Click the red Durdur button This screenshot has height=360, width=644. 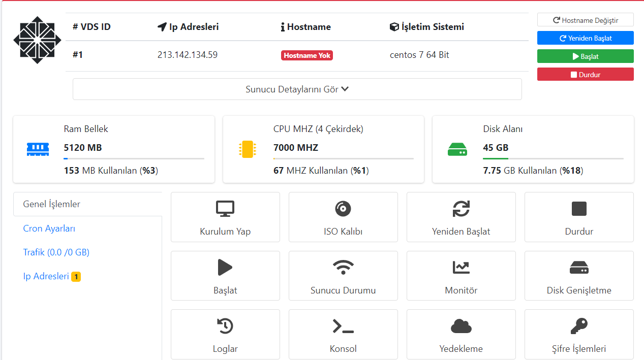pos(585,75)
